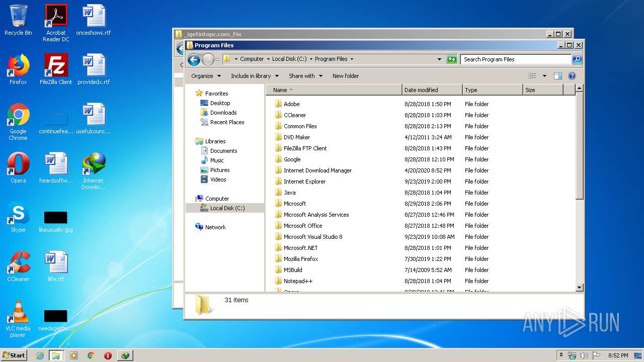The height and width of the screenshot is (362, 644).
Task: Open the Opera desktop shortcut
Action: point(18,168)
